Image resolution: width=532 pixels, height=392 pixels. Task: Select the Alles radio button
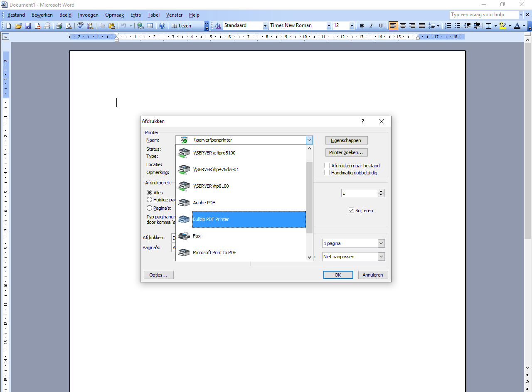click(149, 193)
